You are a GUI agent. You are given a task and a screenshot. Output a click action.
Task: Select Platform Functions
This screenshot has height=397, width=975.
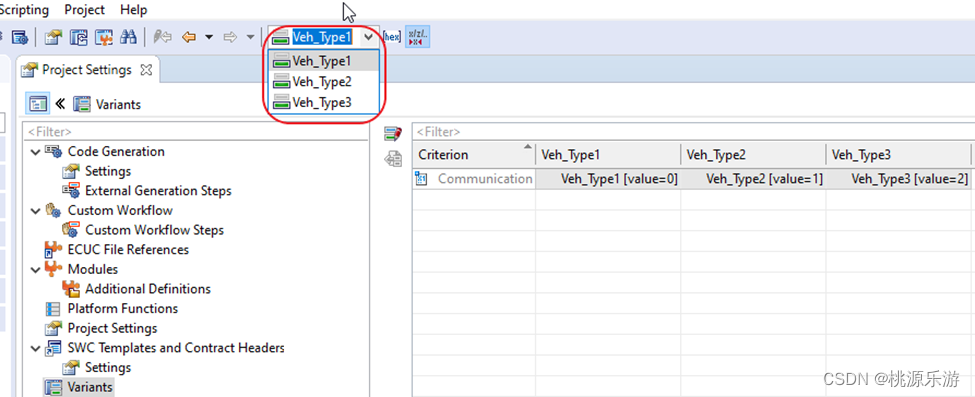123,309
